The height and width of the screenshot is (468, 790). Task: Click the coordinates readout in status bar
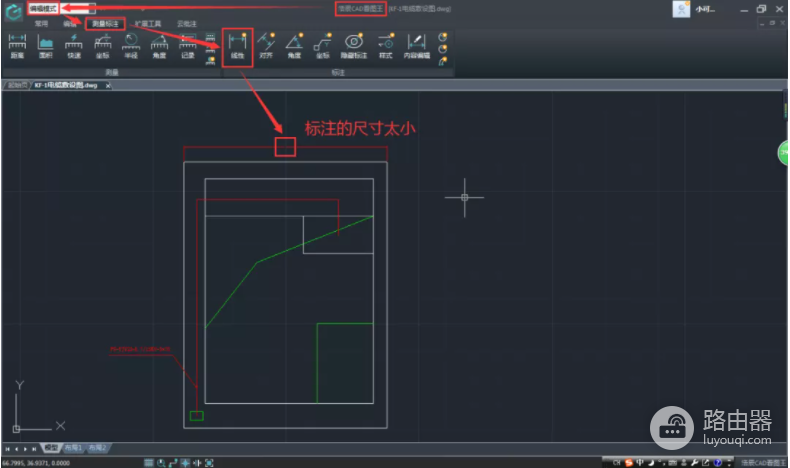coord(36,463)
